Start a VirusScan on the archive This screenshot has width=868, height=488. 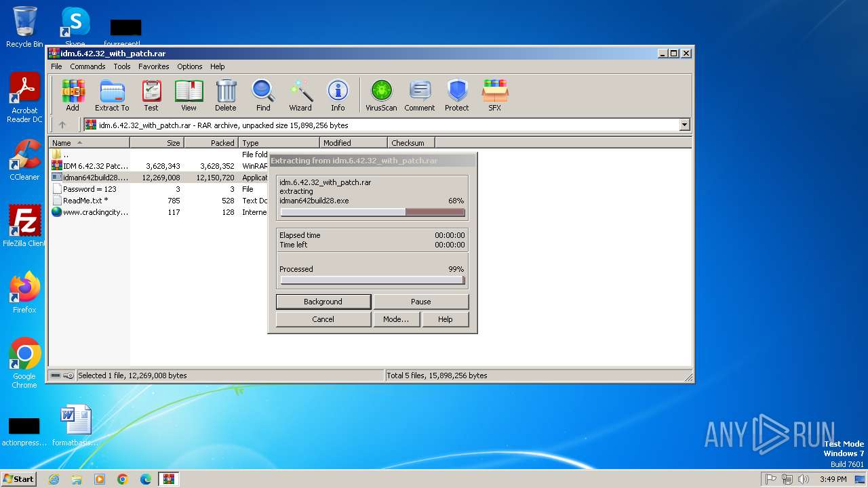[381, 95]
